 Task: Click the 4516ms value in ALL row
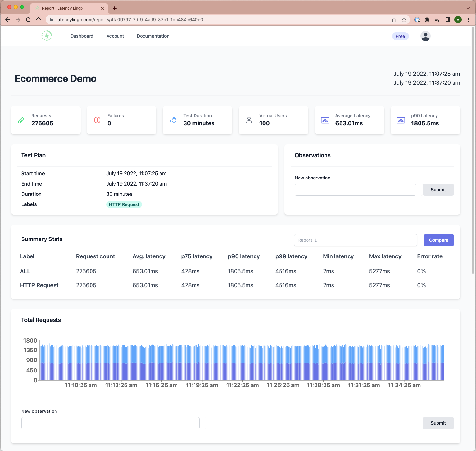coord(286,271)
